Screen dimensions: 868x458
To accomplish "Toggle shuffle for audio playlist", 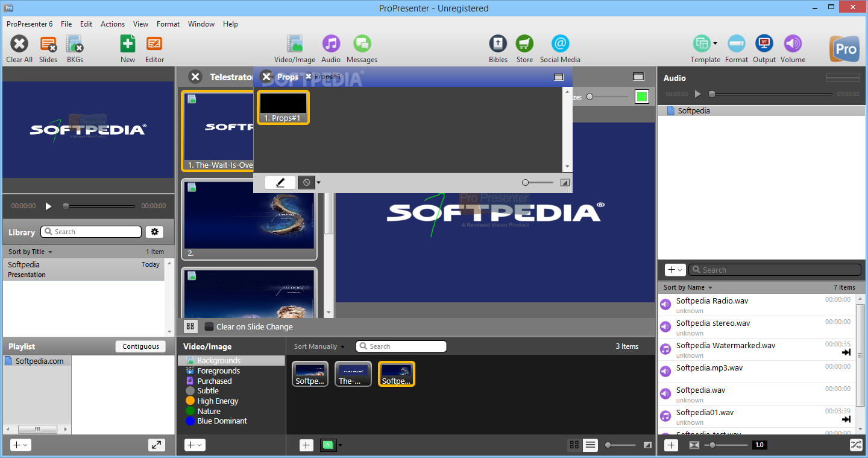I will click(x=856, y=445).
